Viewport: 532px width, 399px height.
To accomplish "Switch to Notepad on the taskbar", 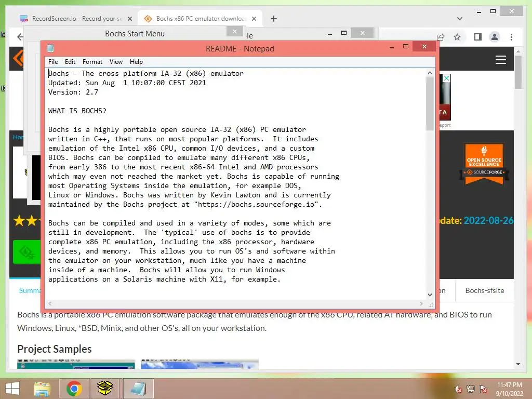I will (x=138, y=389).
